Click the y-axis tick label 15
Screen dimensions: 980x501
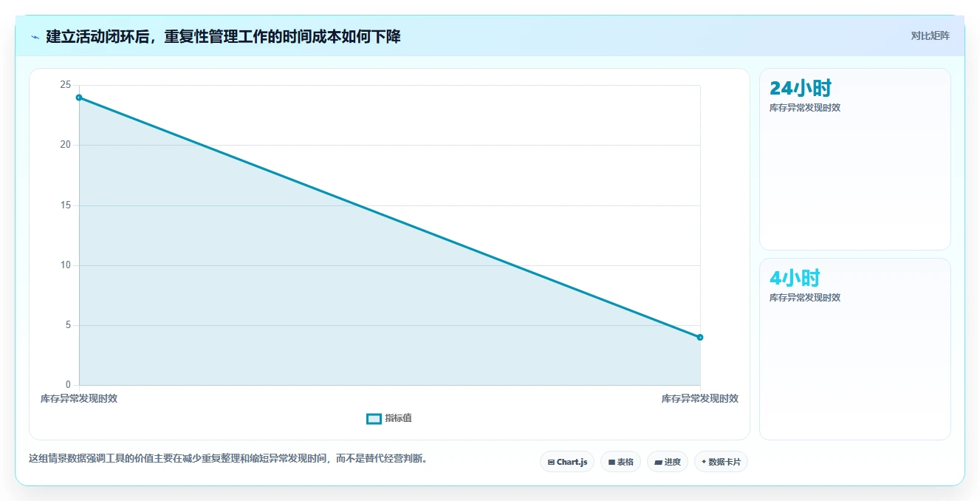coord(66,205)
